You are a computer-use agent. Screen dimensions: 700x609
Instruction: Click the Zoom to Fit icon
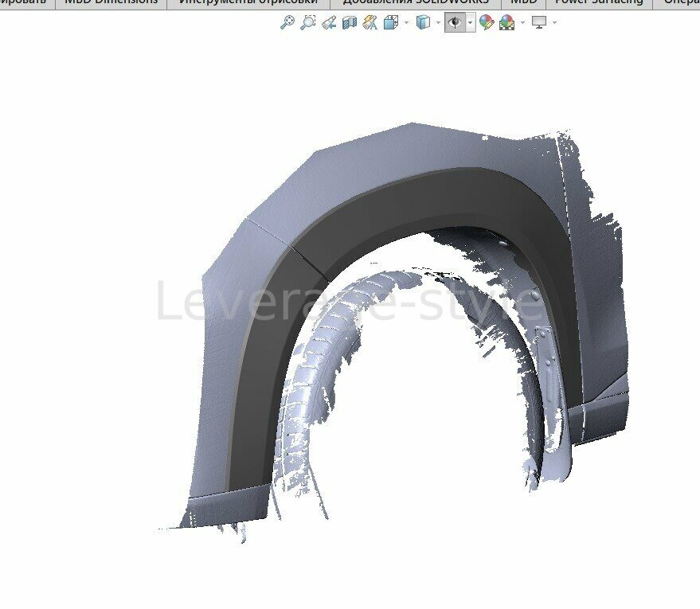[287, 23]
